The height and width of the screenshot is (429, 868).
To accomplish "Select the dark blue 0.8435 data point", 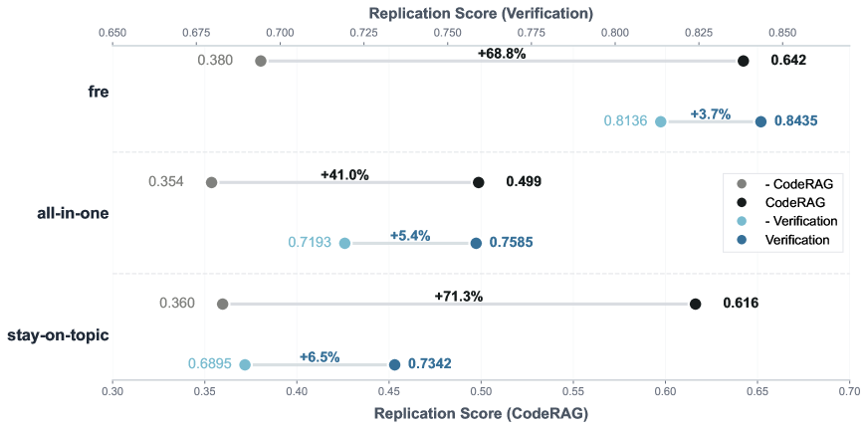I will pos(760,121).
